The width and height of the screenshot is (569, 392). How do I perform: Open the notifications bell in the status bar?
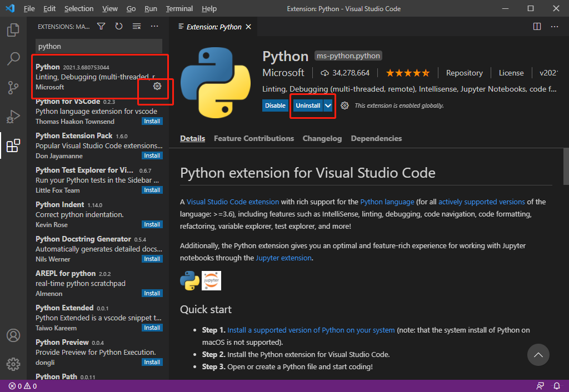tap(556, 386)
